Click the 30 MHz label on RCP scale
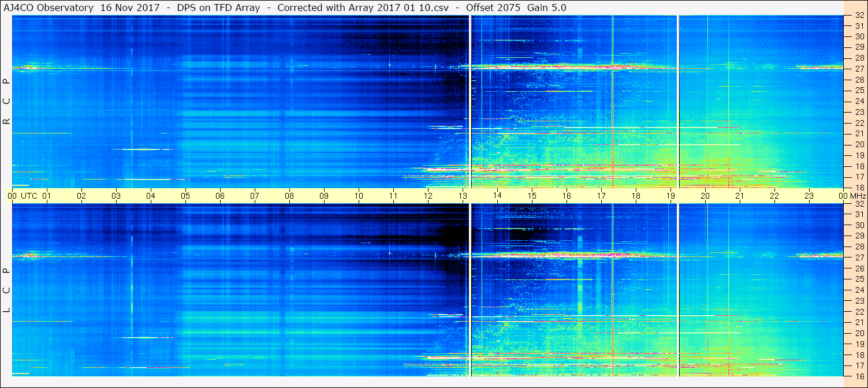The width and height of the screenshot is (868, 388). point(859,36)
